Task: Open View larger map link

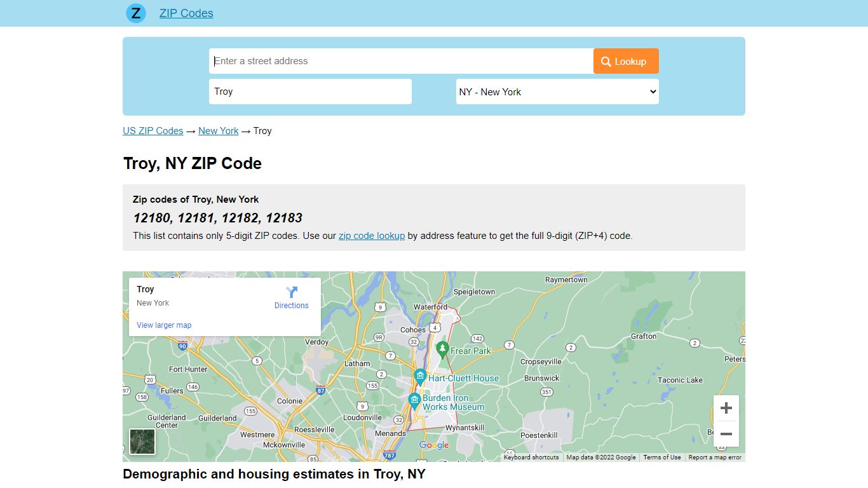Action: (164, 325)
